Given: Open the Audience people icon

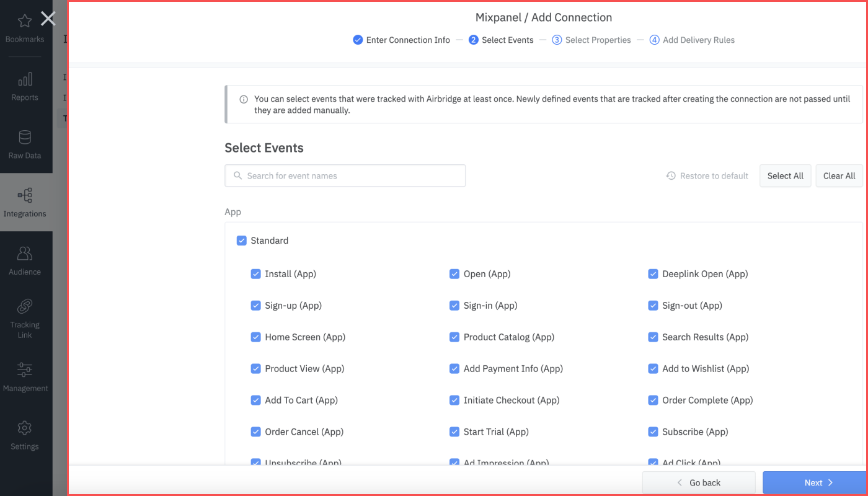Looking at the screenshot, I should coord(25,254).
